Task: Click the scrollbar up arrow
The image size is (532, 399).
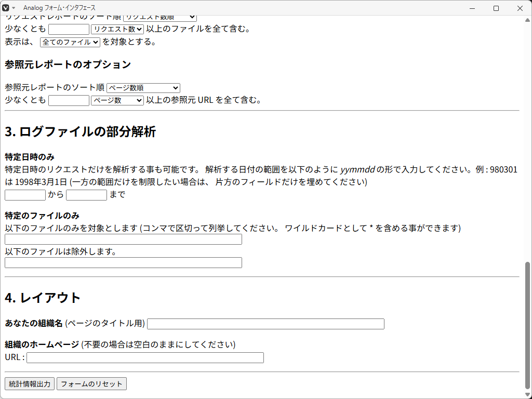Action: coord(528,20)
